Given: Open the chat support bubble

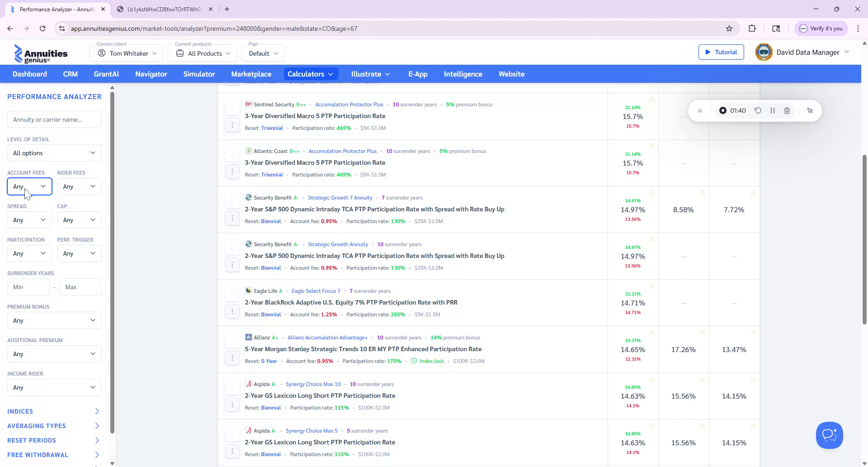Looking at the screenshot, I should (829, 435).
